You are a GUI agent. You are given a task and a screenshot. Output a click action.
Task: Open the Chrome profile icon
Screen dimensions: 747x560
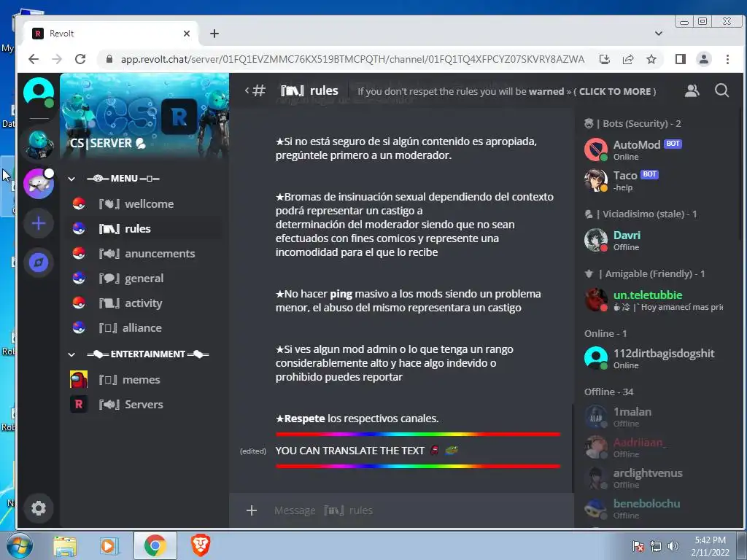pos(704,59)
